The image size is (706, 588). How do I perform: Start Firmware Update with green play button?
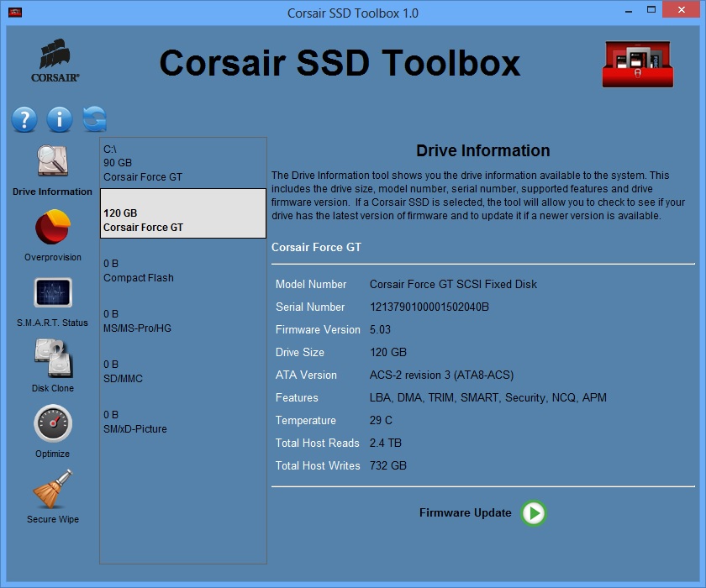pos(534,513)
